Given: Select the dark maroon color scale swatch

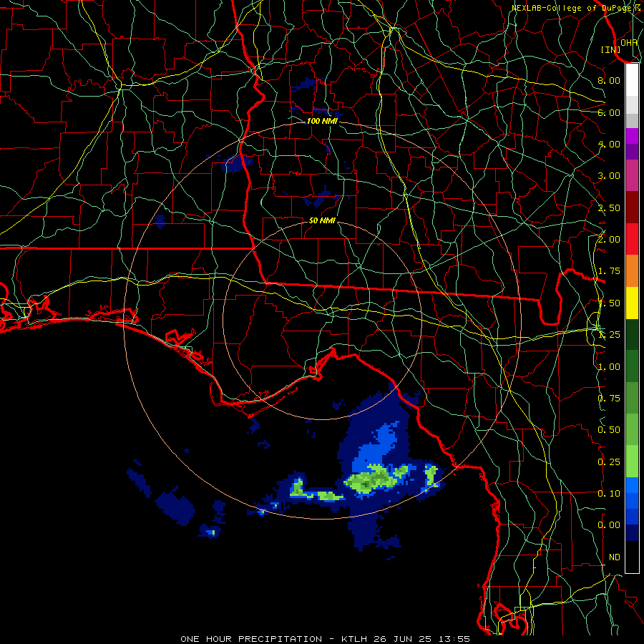Looking at the screenshot, I should click(x=632, y=208).
